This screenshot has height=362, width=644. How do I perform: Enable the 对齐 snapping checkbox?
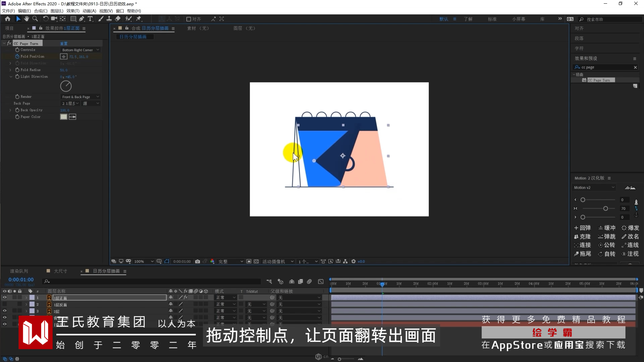(x=189, y=19)
